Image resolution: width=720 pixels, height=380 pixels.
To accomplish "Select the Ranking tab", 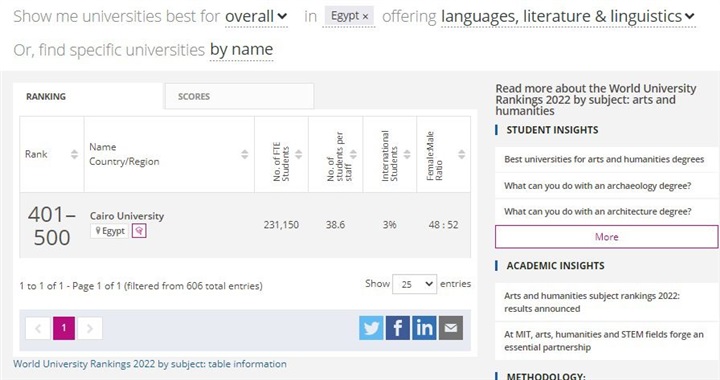I will pos(88,96).
